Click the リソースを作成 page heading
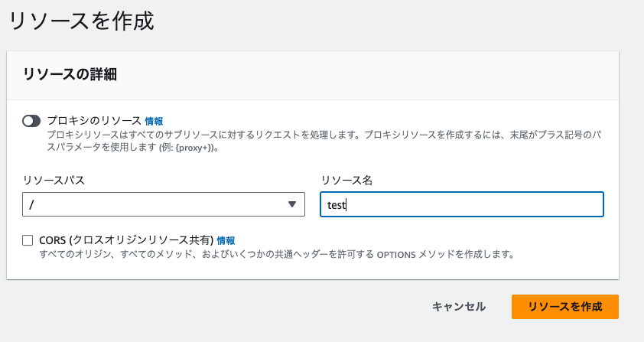This screenshot has width=644, height=342. [x=81, y=21]
